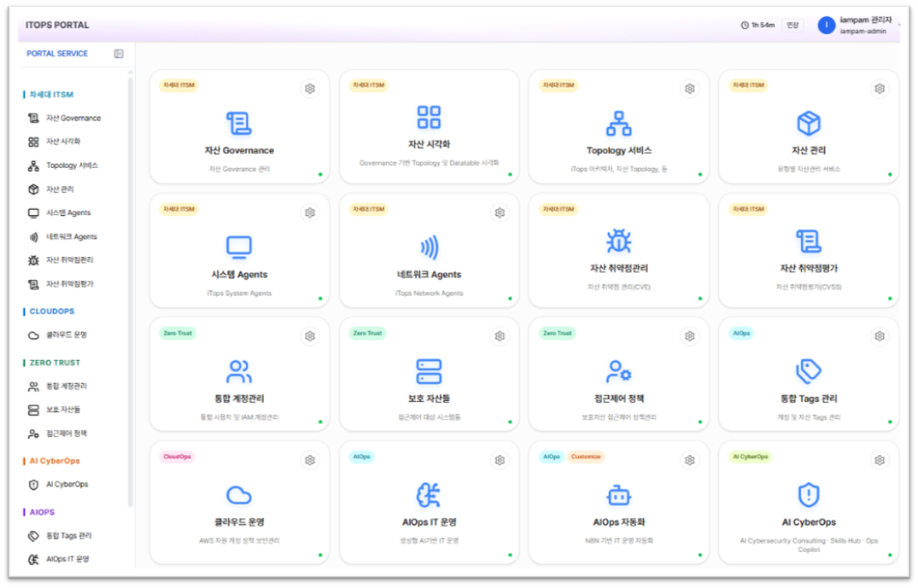Select 자산 시각화 in the sidebar
The height and width of the screenshot is (588, 918).
point(55,142)
